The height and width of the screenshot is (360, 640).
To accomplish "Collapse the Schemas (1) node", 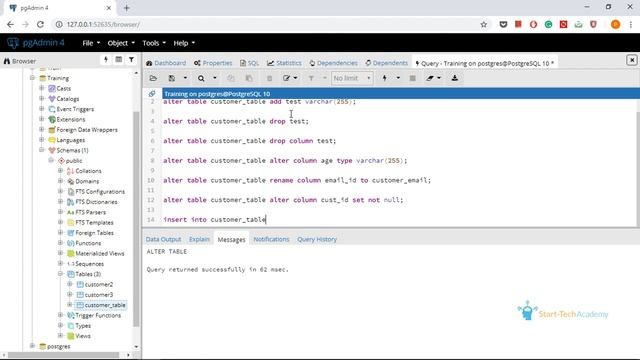I will [42, 150].
